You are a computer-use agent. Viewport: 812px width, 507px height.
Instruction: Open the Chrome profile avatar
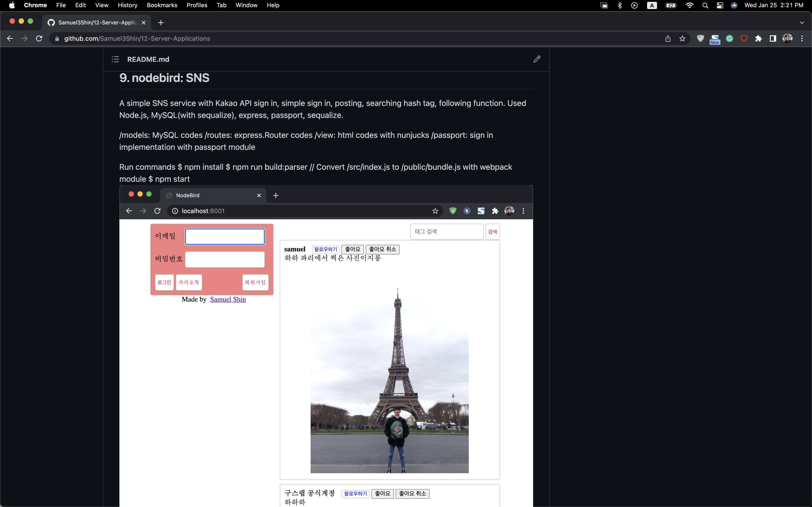tap(787, 38)
